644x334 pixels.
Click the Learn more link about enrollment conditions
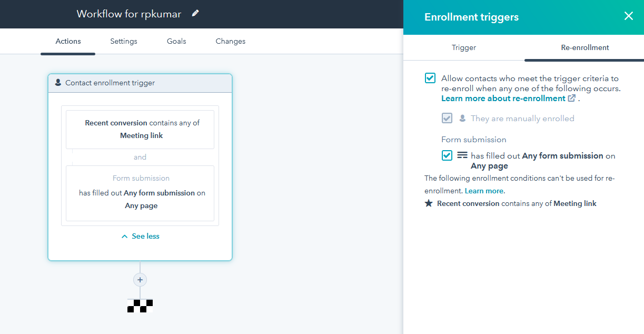click(484, 190)
